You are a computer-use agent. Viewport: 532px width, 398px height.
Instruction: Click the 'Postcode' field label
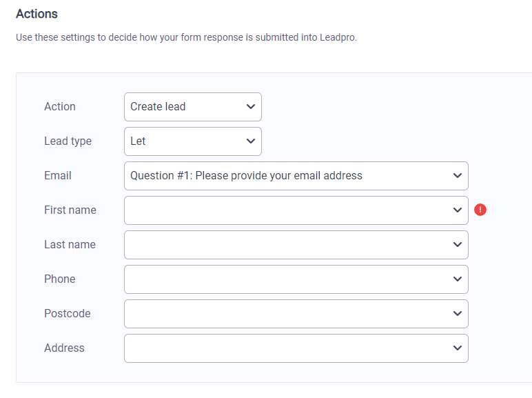(68, 314)
